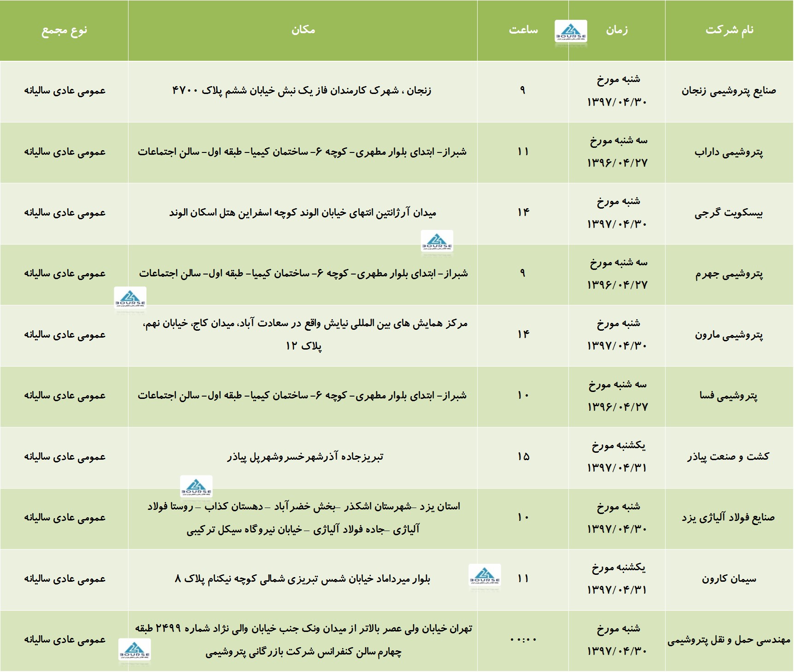Click the 'مکان' column header
This screenshot has height=672, width=794.
pyautogui.click(x=303, y=30)
